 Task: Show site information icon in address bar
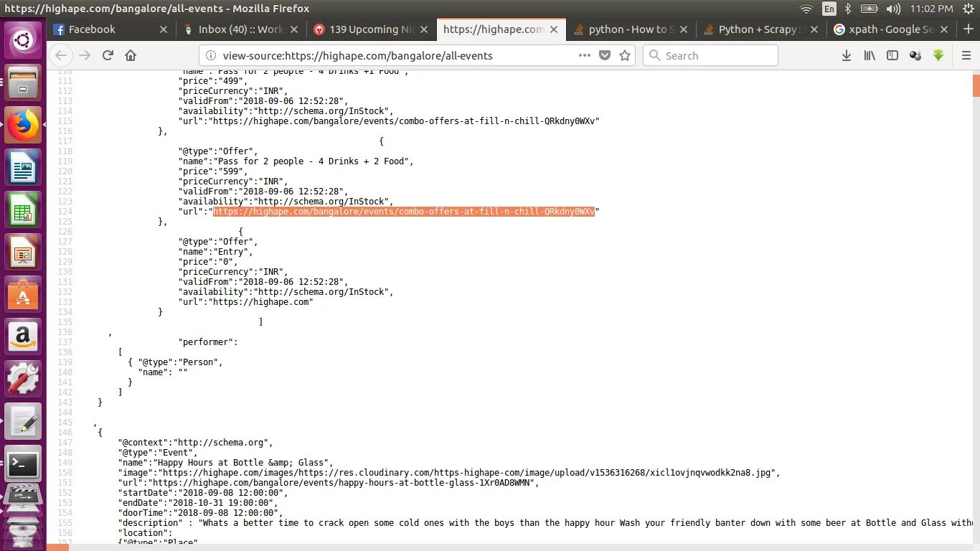tap(210, 55)
